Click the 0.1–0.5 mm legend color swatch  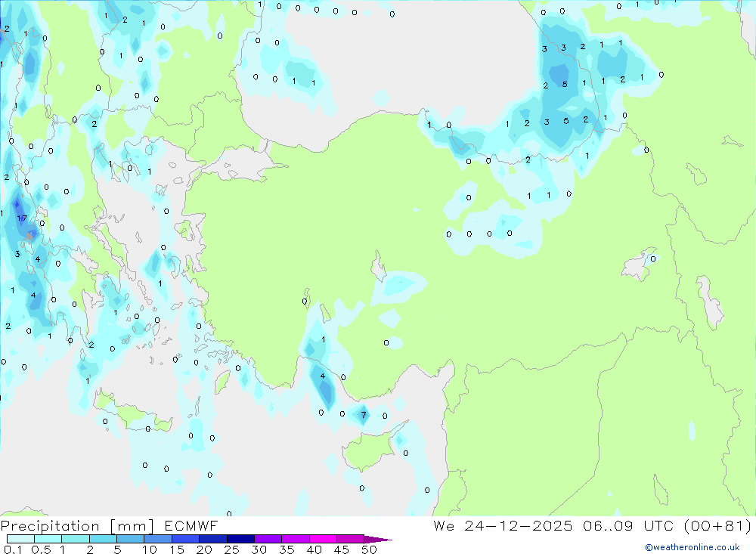(20, 539)
